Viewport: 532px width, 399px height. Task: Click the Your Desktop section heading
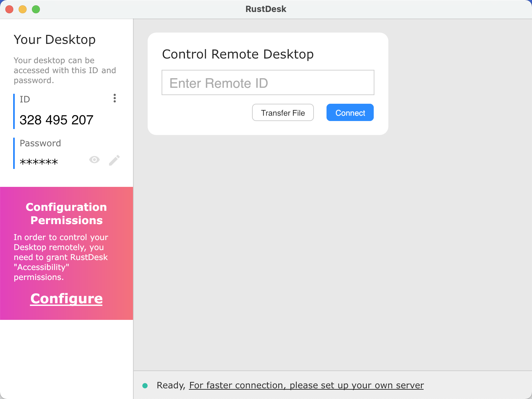(x=55, y=40)
